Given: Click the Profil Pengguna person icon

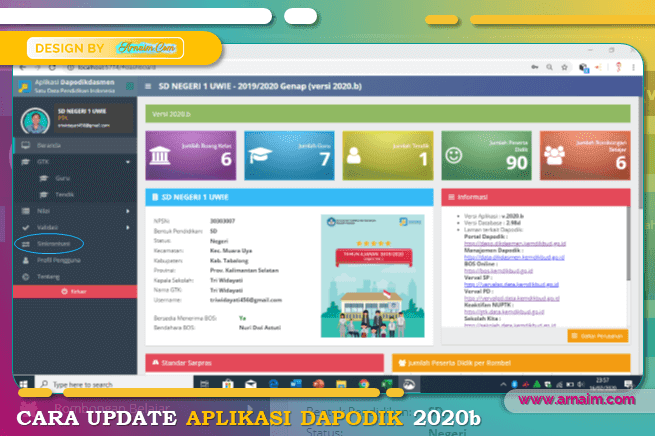Looking at the screenshot, I should click(x=25, y=260).
